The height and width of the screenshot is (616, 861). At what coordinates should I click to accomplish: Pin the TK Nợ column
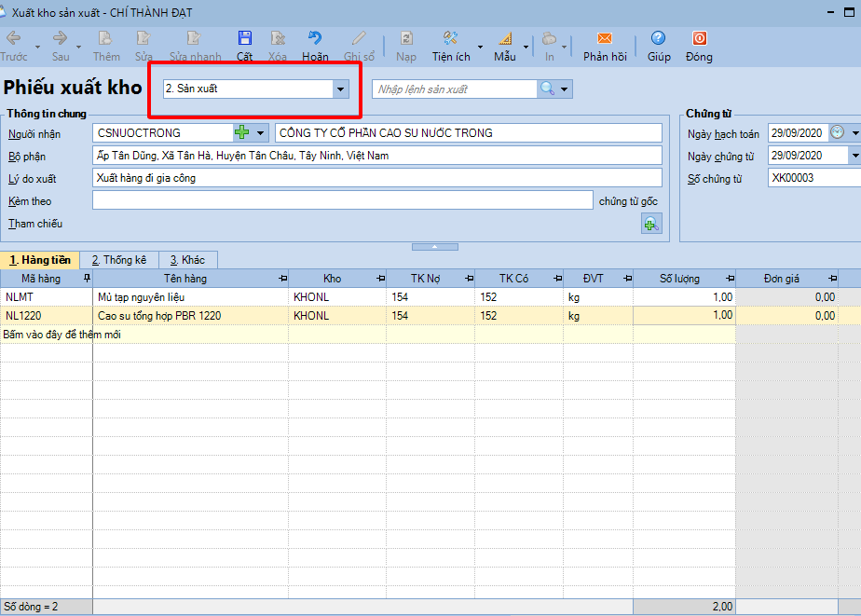pyautogui.click(x=469, y=279)
